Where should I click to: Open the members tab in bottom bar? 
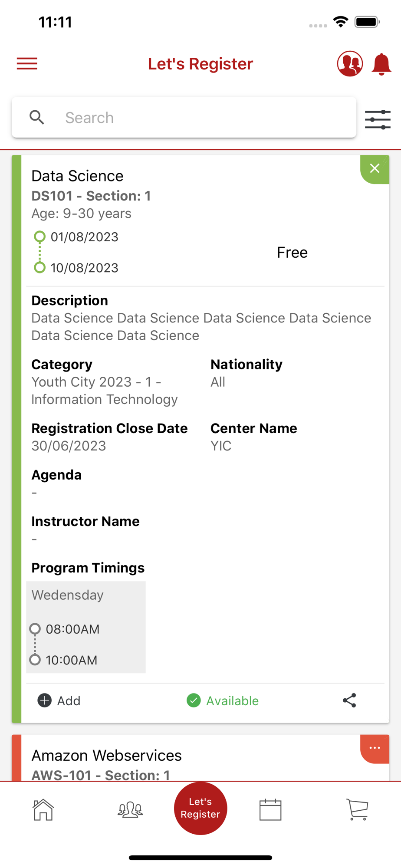click(130, 809)
